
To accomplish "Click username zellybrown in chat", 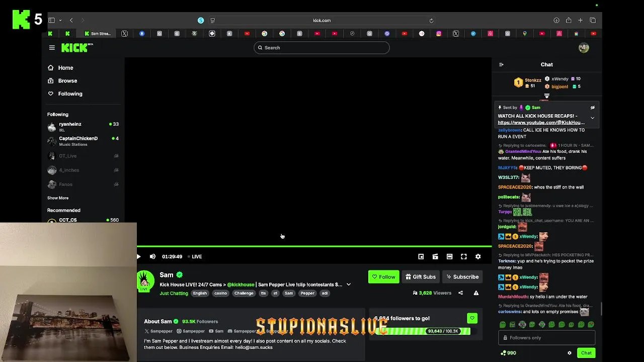I will click(509, 130).
